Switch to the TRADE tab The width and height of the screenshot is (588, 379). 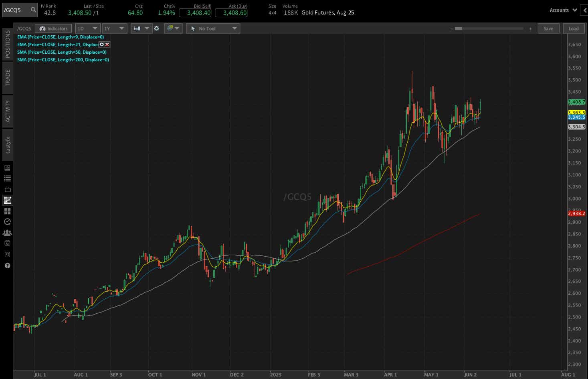(7, 77)
